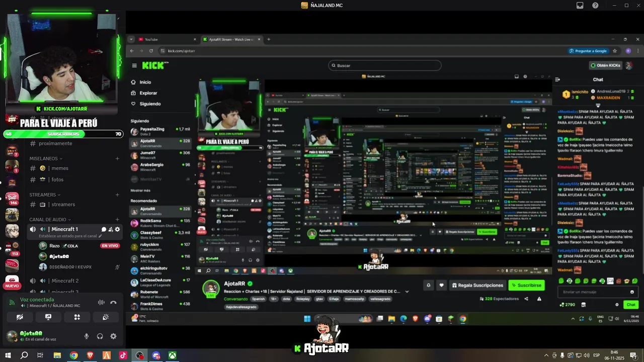The width and height of the screenshot is (644, 362).
Task: Open server icon with 146 badge
Action: [x=12, y=198]
